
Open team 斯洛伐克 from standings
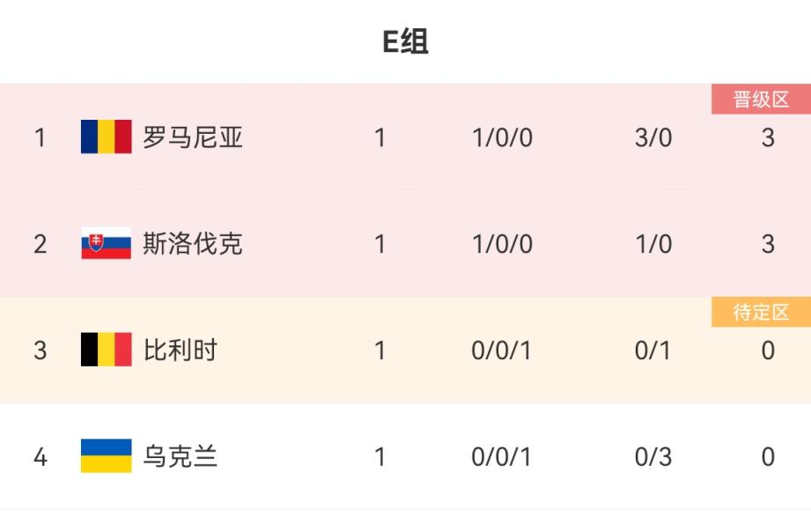(x=193, y=244)
